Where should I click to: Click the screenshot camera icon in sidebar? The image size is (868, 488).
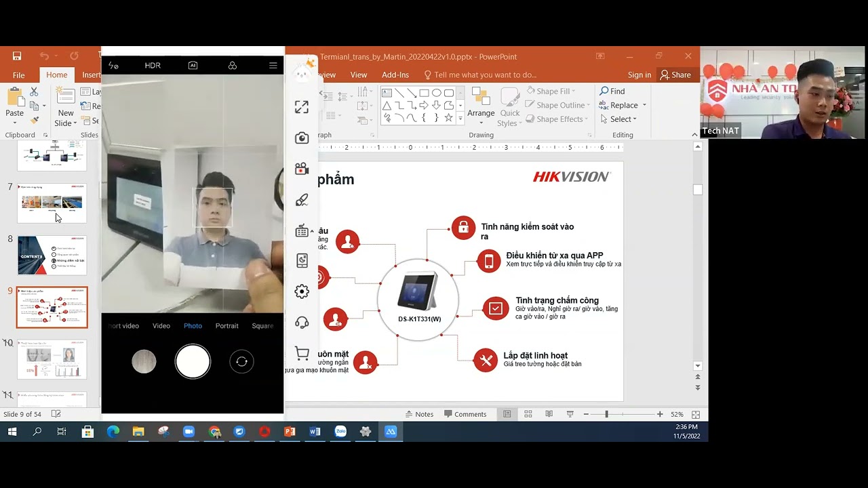pyautogui.click(x=302, y=138)
